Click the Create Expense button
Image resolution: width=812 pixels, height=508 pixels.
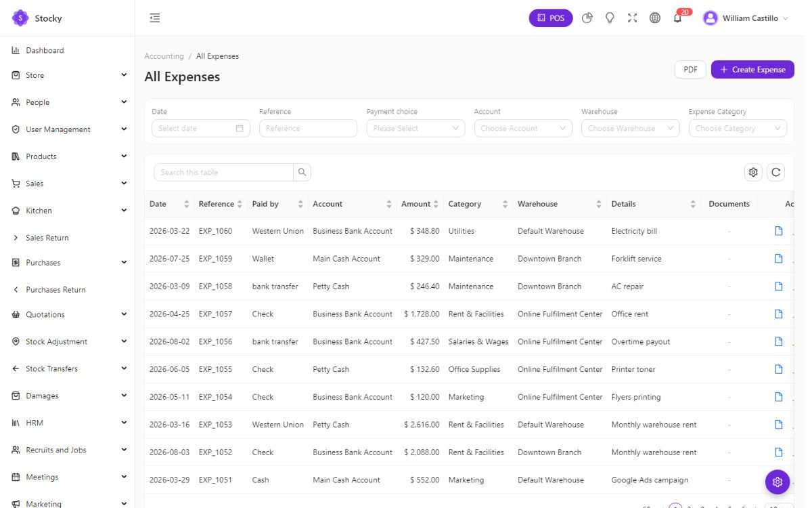[x=752, y=69]
